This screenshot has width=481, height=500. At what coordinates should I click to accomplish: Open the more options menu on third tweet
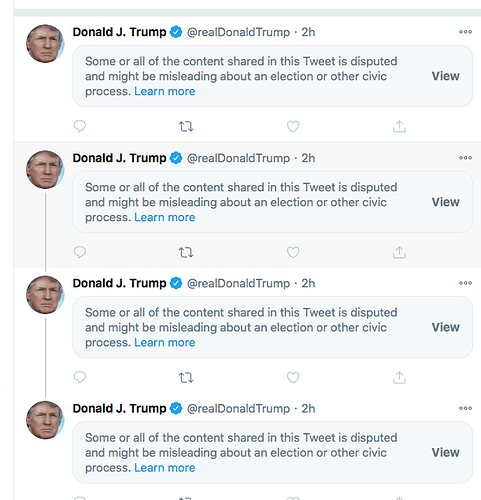pos(465,283)
